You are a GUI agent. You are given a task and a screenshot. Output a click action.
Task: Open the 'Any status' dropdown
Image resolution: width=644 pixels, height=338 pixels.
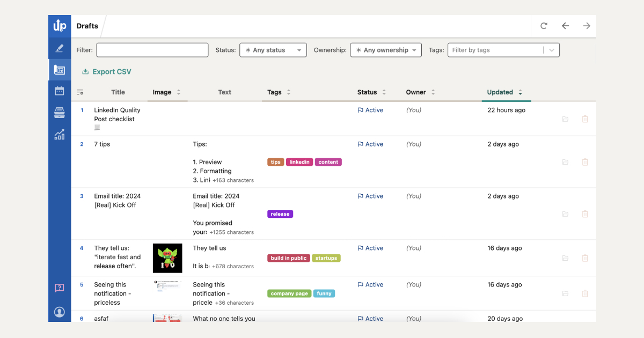point(273,49)
